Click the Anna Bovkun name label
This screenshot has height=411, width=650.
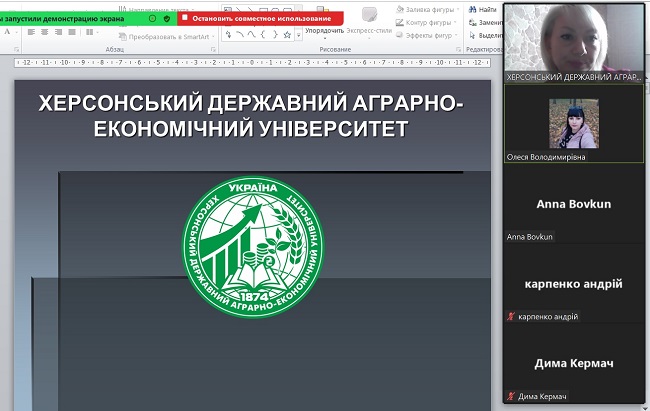coord(529,237)
